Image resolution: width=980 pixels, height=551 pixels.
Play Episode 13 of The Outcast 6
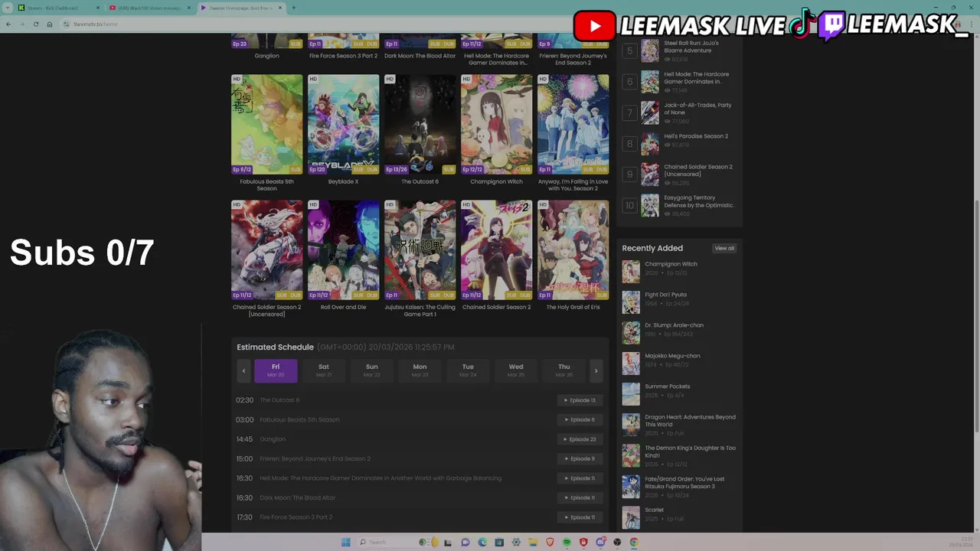coord(580,400)
